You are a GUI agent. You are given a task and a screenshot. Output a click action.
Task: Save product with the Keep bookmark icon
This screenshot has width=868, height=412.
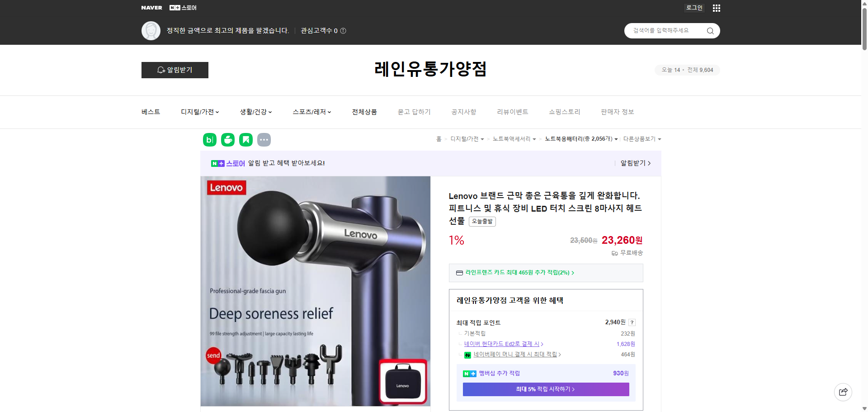pyautogui.click(x=246, y=140)
